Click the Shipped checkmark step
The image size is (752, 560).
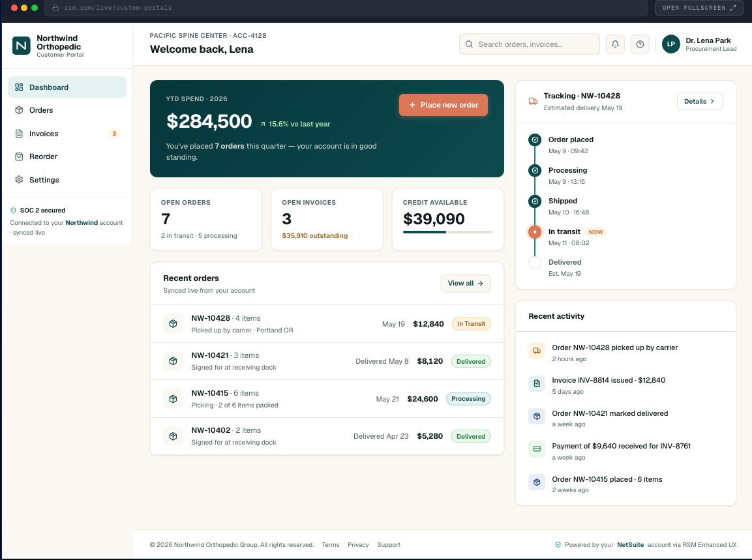tap(535, 201)
